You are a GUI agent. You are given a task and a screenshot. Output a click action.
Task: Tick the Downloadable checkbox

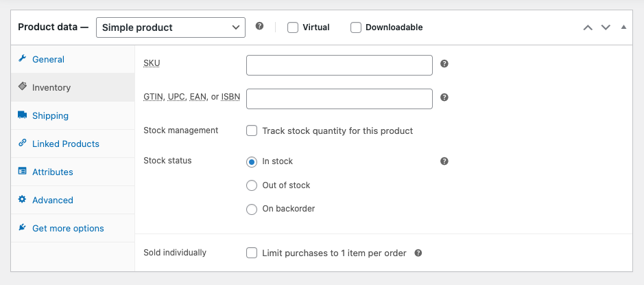[x=356, y=27]
